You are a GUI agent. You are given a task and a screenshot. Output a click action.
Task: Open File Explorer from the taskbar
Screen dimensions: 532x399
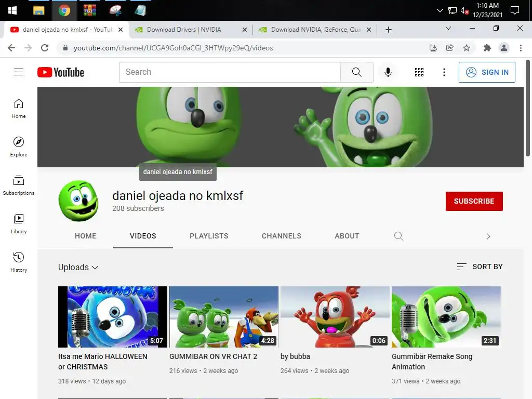click(x=38, y=10)
